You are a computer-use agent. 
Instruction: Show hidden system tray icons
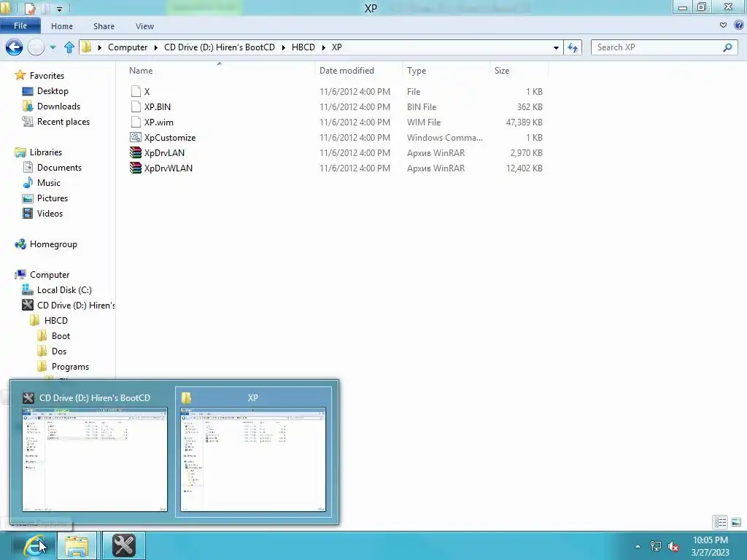(x=638, y=546)
